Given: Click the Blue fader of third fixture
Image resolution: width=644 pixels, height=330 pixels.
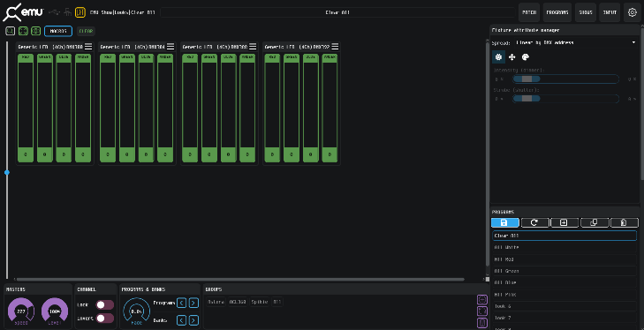Looking at the screenshot, I should pos(228,109).
